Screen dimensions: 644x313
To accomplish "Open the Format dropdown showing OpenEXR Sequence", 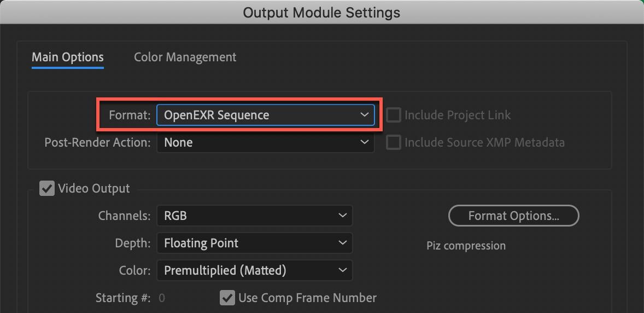I will [265, 115].
